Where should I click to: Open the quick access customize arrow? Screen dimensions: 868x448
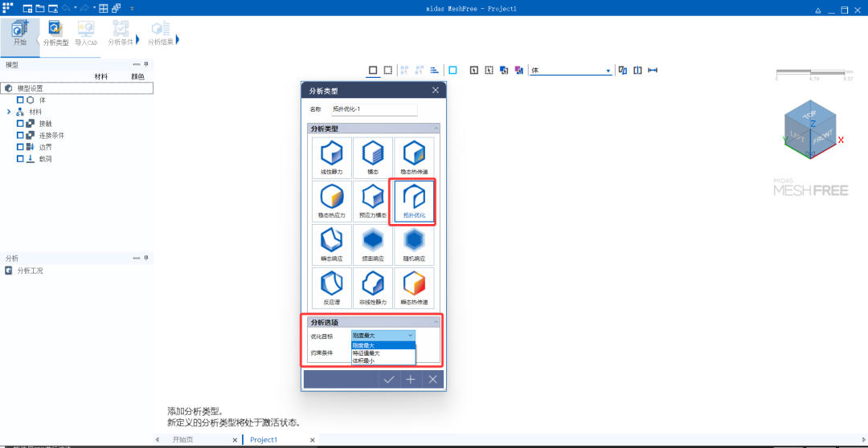tap(132, 8)
